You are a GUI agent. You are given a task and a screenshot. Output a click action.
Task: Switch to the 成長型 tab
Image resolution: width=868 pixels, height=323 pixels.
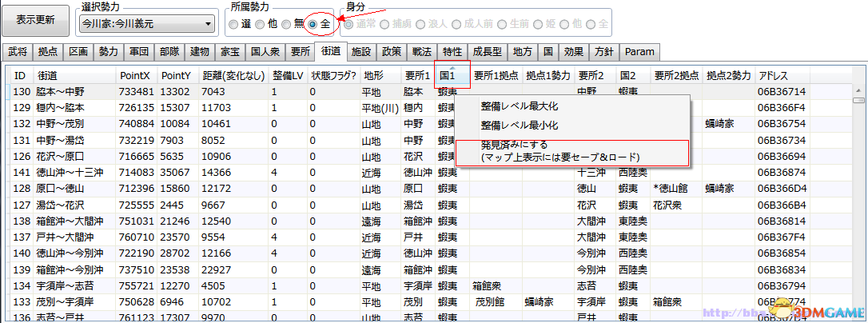click(x=487, y=52)
